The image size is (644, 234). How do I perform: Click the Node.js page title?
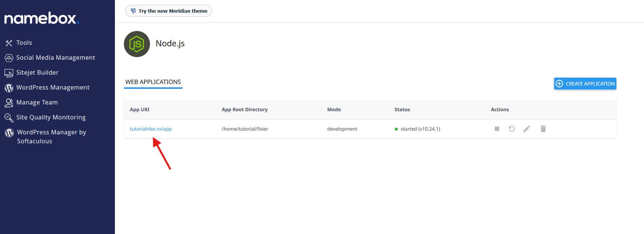tap(170, 44)
